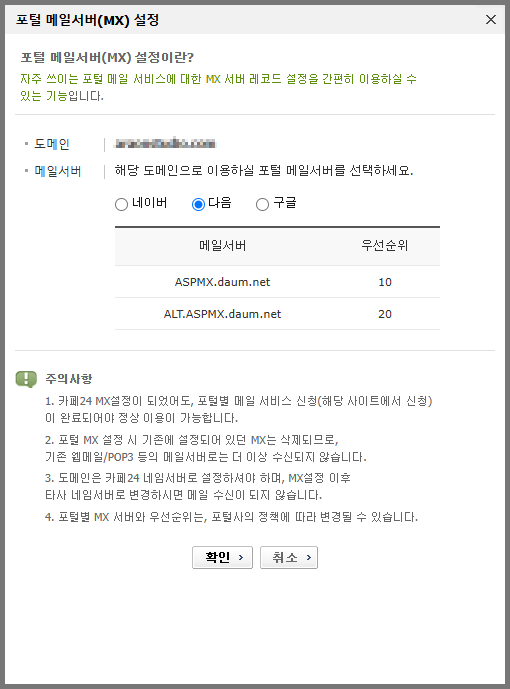Image resolution: width=510 pixels, height=689 pixels.
Task: Click notice item 1 about 카페24 MX설정
Action: click(239, 410)
